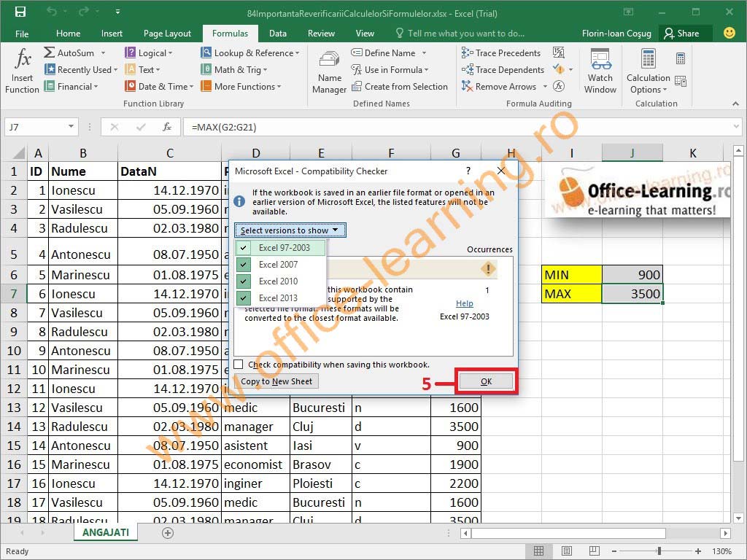
Task: Open the File tab
Action: [22, 34]
